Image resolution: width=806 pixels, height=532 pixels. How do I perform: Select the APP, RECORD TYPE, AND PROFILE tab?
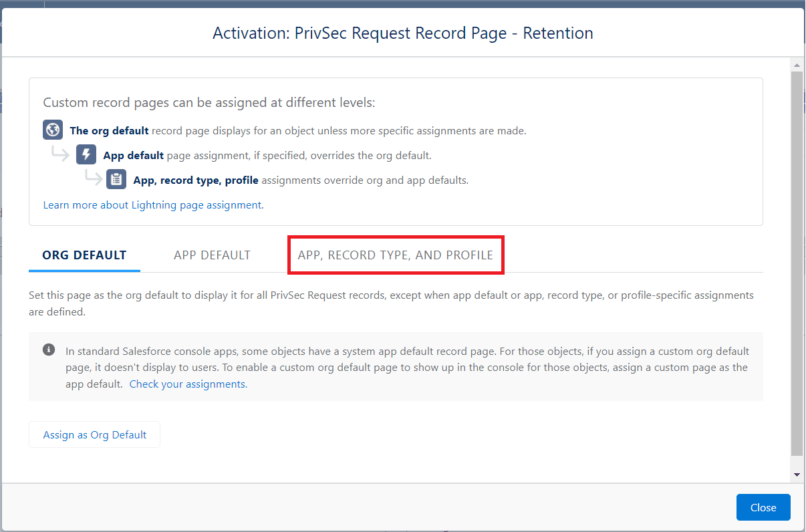tap(396, 255)
